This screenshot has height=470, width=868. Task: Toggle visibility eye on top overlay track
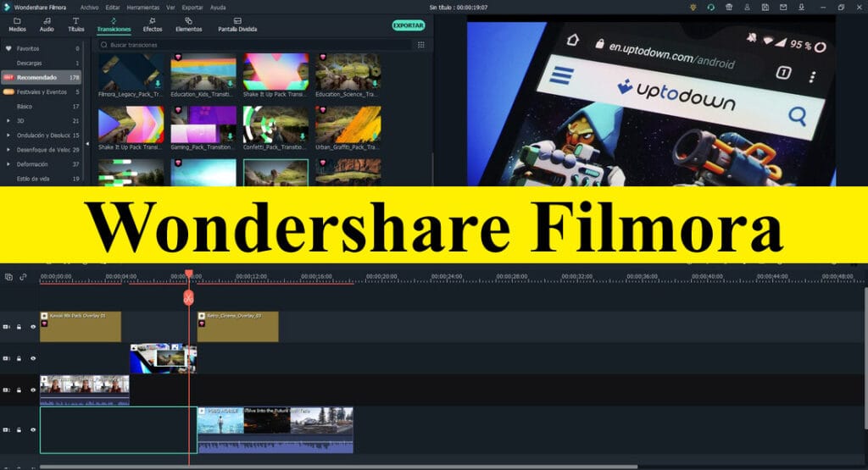click(33, 326)
